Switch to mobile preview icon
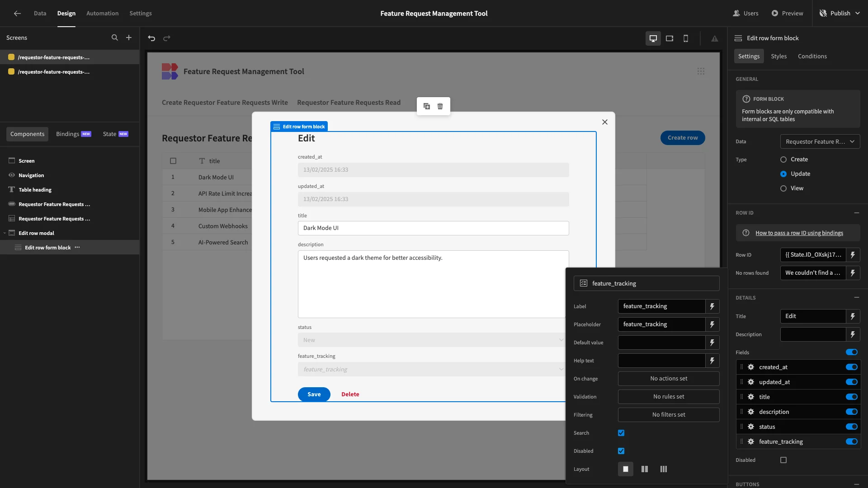 [686, 38]
